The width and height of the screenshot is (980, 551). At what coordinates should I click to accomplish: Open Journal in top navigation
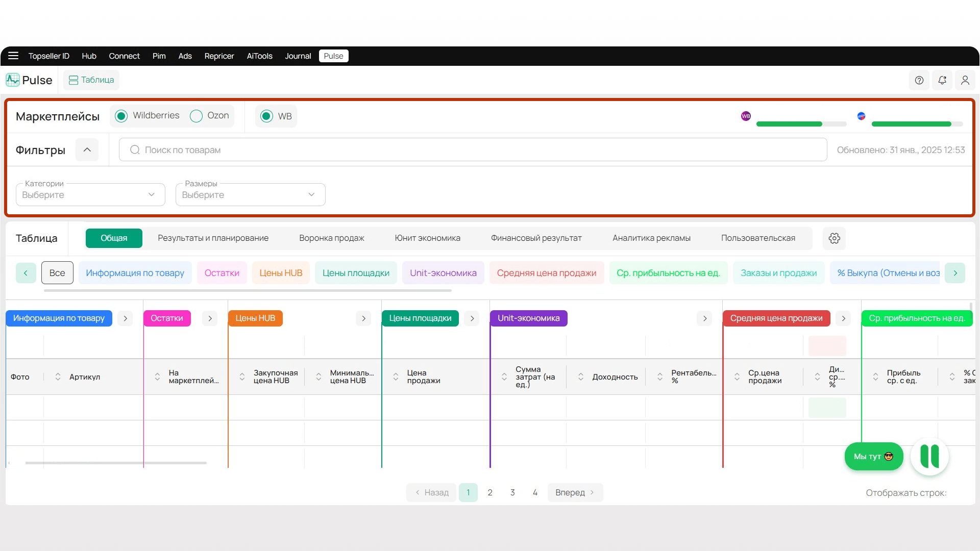(x=298, y=56)
